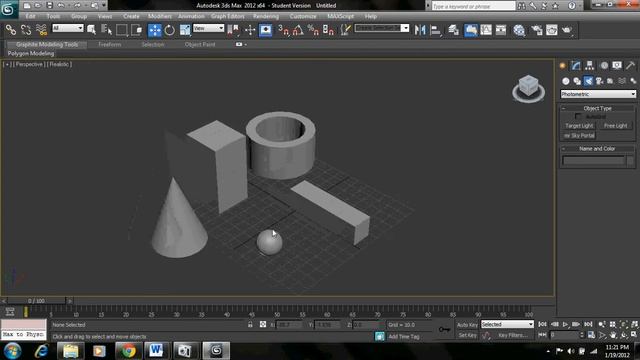Click the Render Production teapot icon
The width and height of the screenshot is (640, 360).
[567, 30]
